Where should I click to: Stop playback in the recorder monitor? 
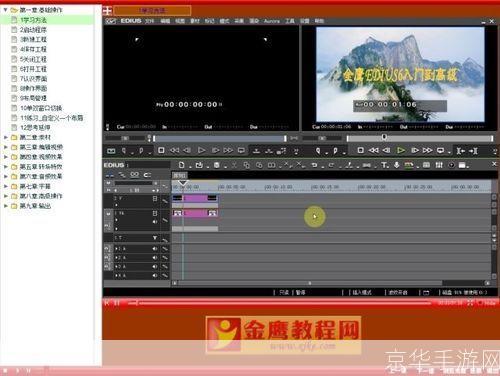coord(360,151)
